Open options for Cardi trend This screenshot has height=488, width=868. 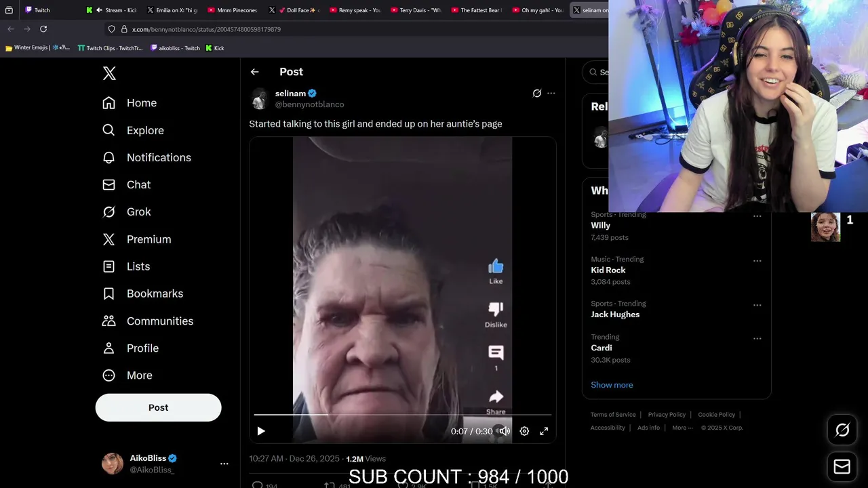[757, 338]
